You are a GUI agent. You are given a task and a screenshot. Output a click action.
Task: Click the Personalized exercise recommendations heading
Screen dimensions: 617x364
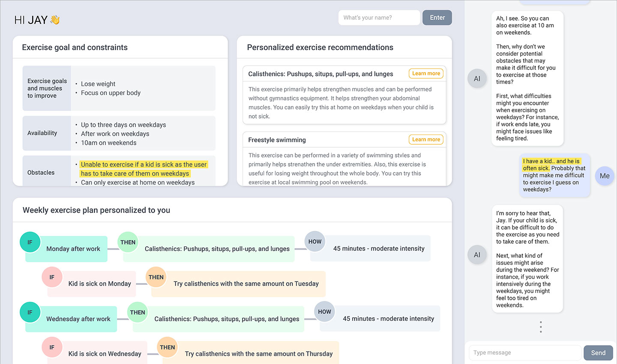320,48
